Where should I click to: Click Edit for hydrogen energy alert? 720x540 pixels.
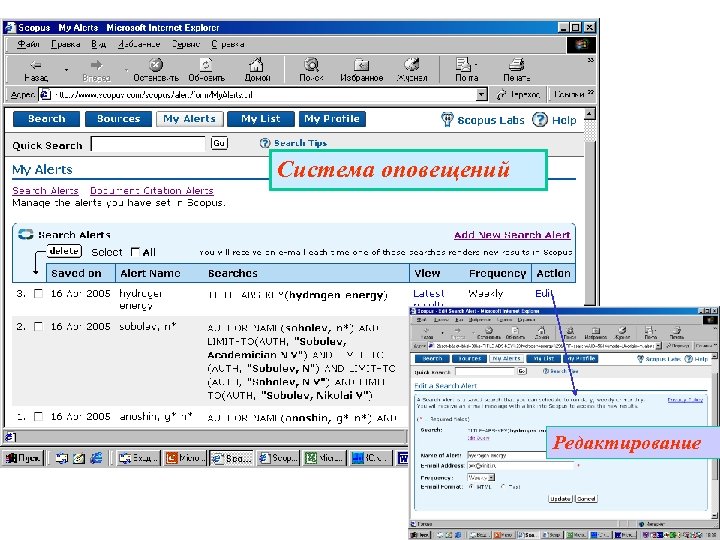click(x=544, y=293)
